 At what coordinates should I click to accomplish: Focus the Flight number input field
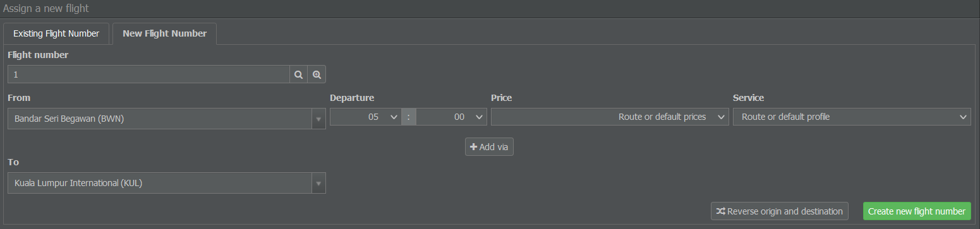point(149,74)
